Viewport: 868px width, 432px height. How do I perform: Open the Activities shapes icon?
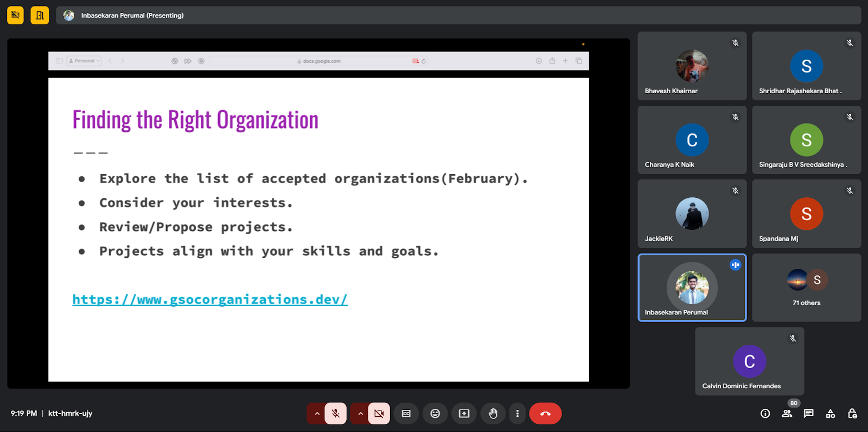pos(831,414)
